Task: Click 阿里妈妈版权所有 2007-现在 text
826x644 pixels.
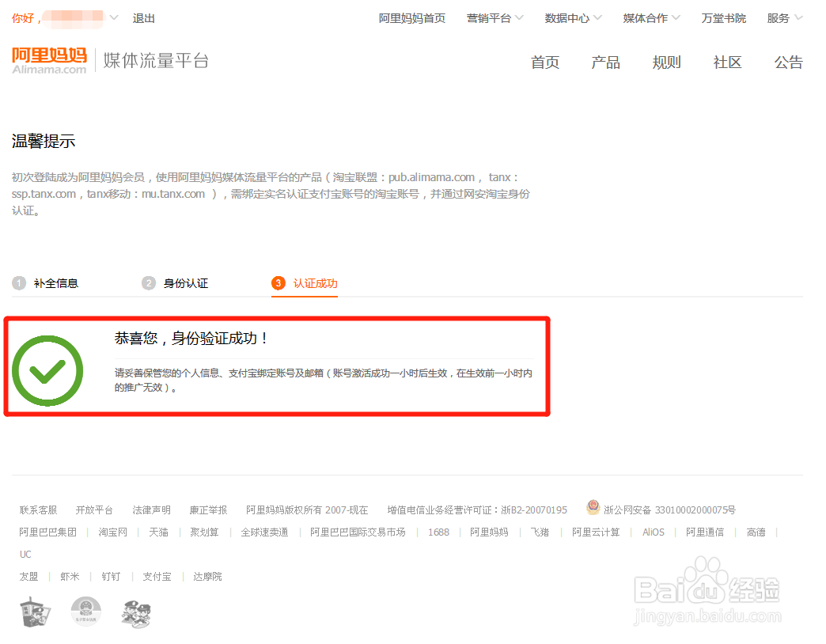Action: pyautogui.click(x=307, y=510)
